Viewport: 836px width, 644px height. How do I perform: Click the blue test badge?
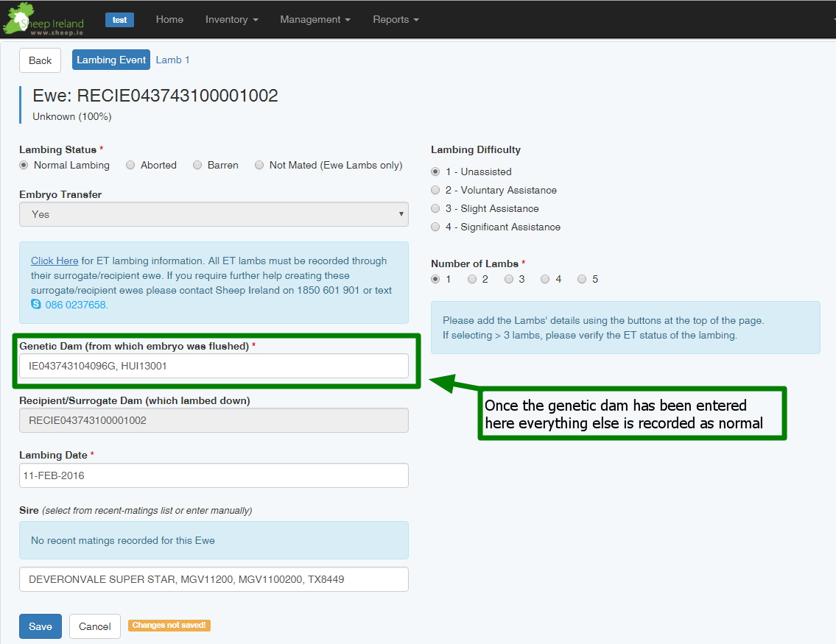point(119,20)
